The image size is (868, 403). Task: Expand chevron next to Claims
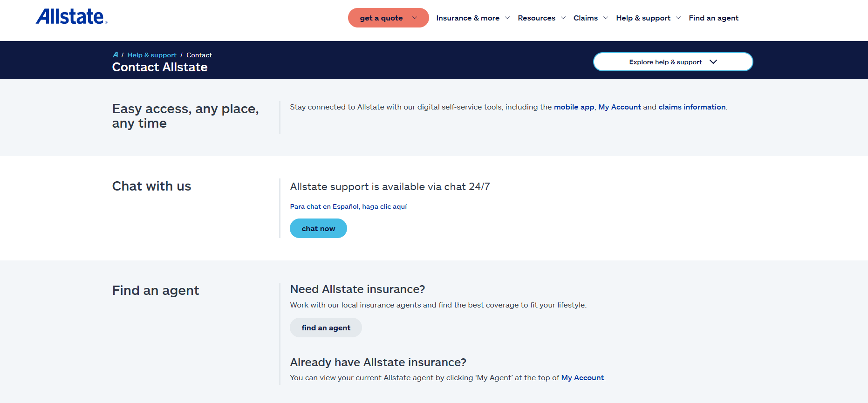pos(606,18)
